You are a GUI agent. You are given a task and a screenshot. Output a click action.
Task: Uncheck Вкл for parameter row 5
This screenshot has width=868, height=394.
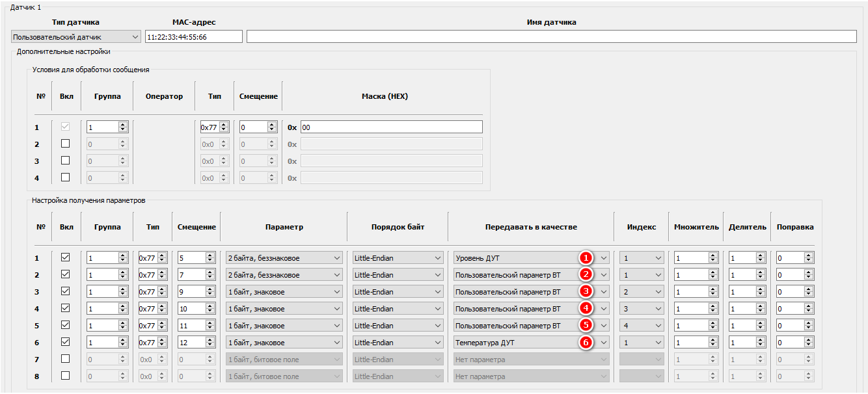(65, 325)
